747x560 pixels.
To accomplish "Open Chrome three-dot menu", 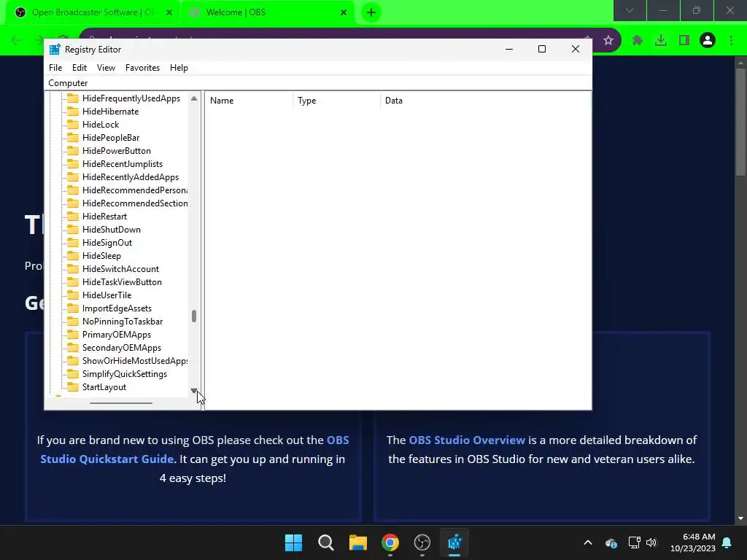I will point(731,41).
